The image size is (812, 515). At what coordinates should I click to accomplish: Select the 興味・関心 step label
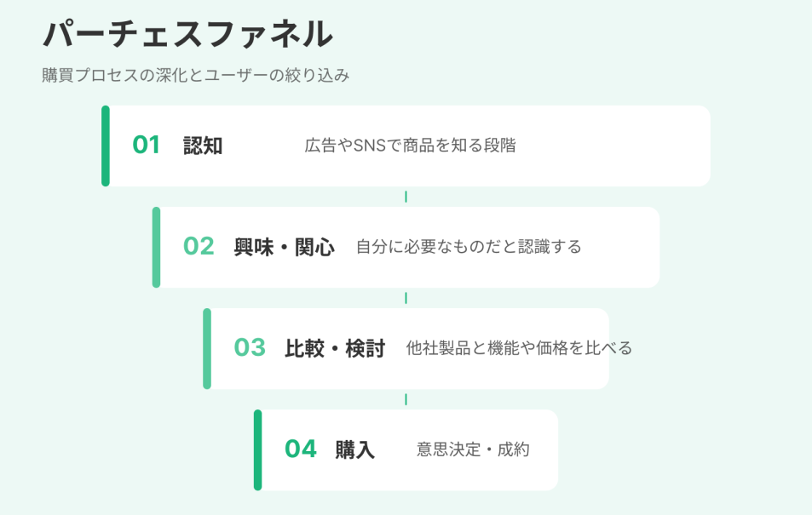[x=284, y=247]
